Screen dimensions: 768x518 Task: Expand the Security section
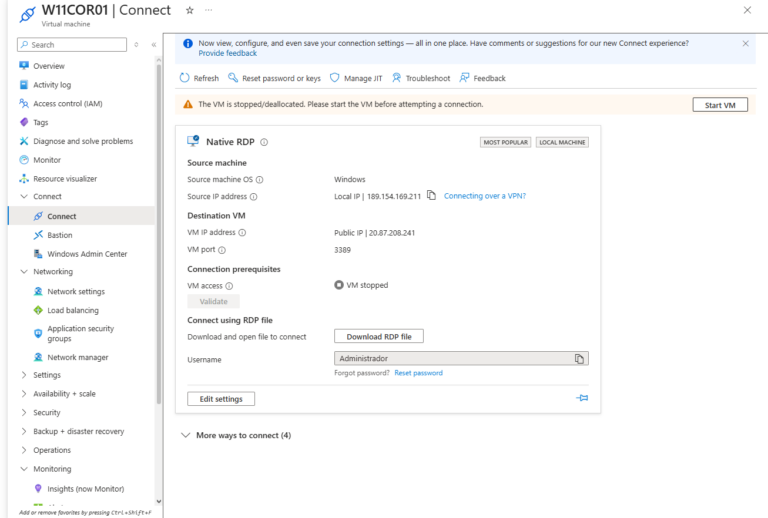[24, 412]
